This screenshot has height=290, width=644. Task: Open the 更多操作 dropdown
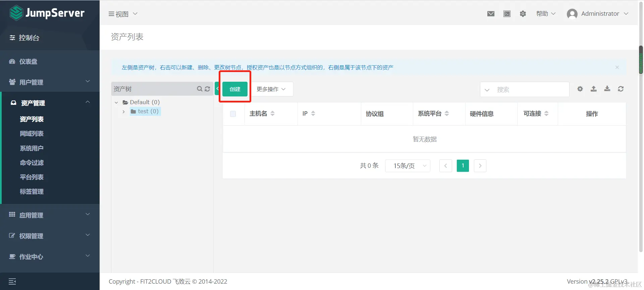(x=272, y=89)
